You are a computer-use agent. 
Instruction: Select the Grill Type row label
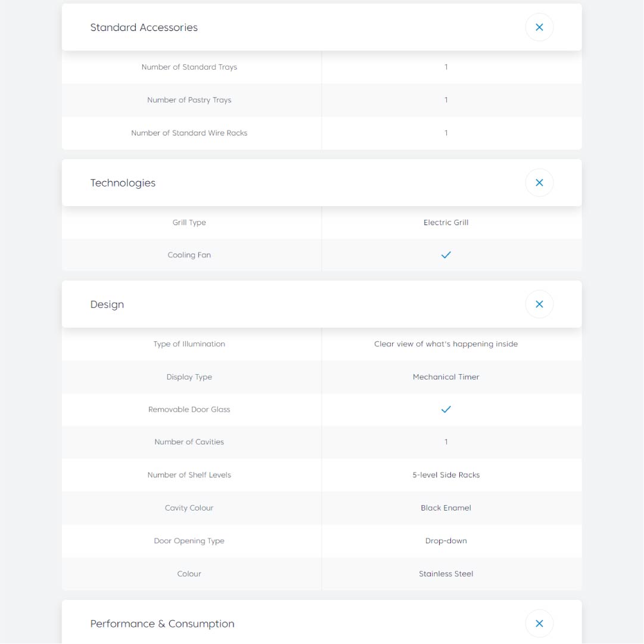[189, 222]
